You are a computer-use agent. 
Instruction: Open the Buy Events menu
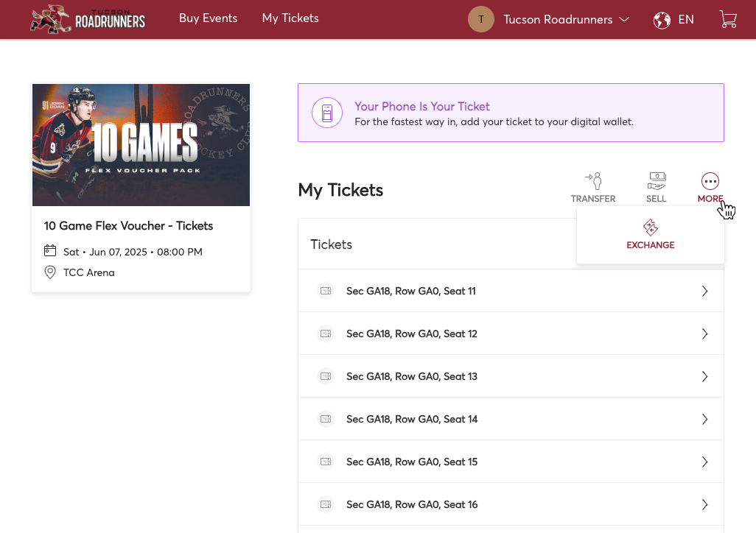(209, 18)
